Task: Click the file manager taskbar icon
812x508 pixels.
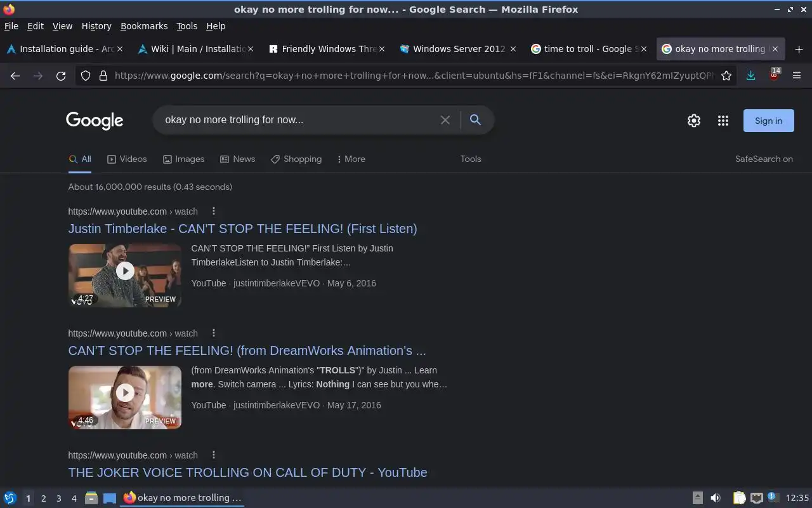Action: tap(91, 498)
